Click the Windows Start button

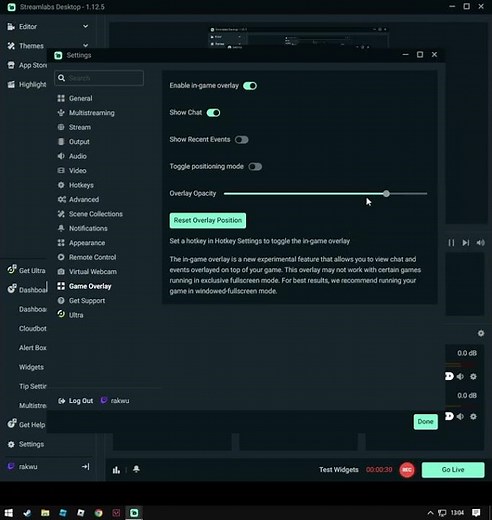(9, 513)
